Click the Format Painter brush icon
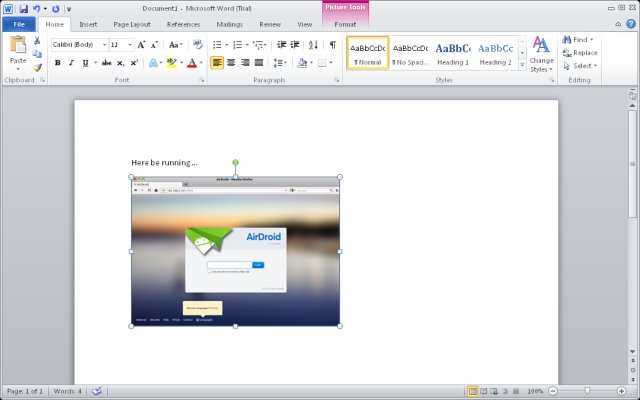Image resolution: width=640 pixels, height=400 pixels. 37,68
